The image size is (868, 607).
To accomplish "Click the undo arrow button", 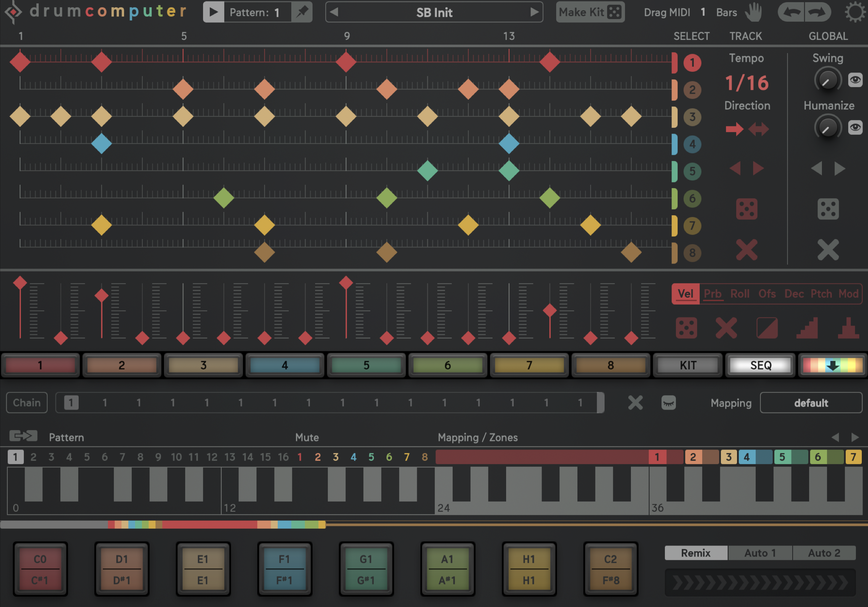I will [x=791, y=12].
